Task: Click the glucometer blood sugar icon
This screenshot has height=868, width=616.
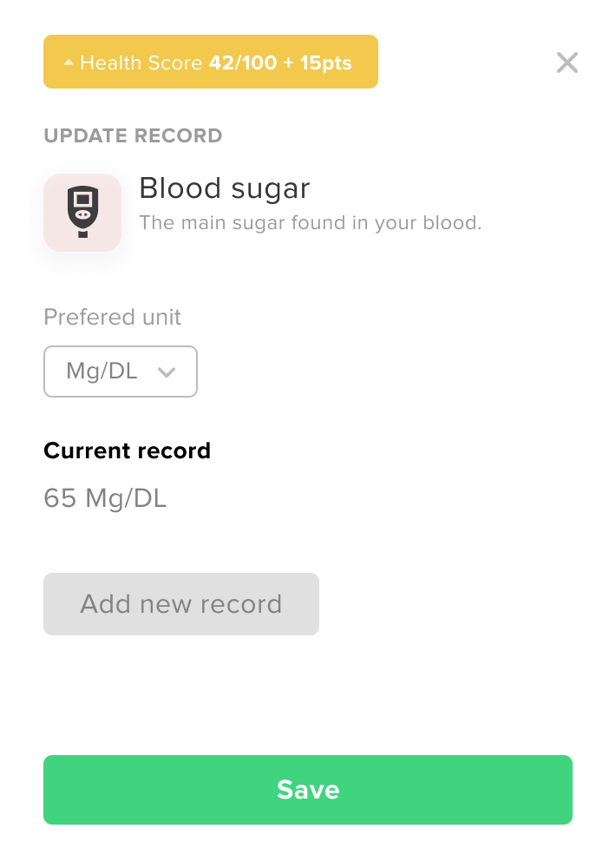Action: coord(83,212)
